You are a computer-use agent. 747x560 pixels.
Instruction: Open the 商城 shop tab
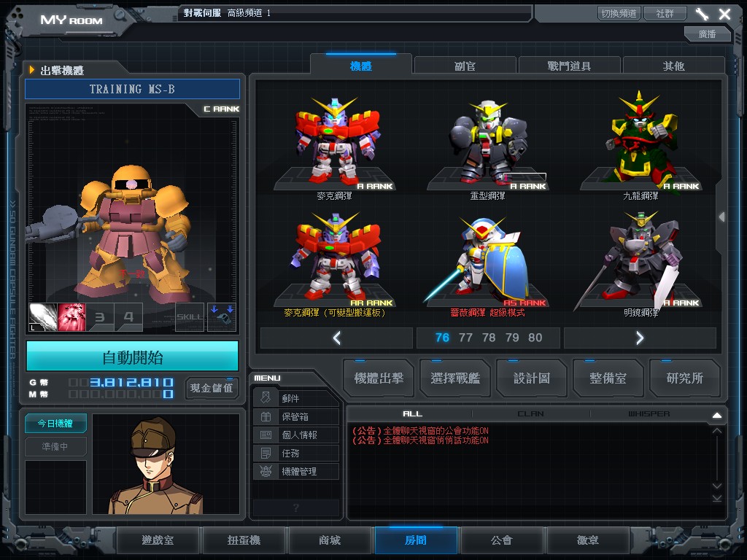330,540
